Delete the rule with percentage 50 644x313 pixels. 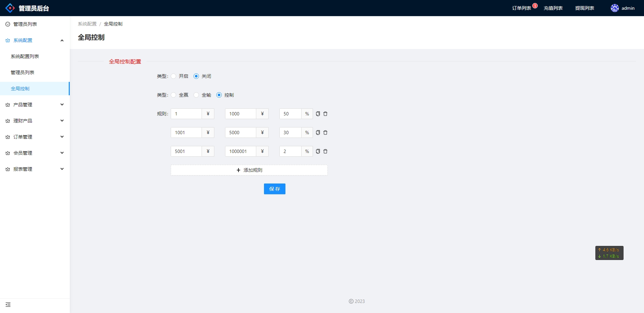(x=325, y=114)
